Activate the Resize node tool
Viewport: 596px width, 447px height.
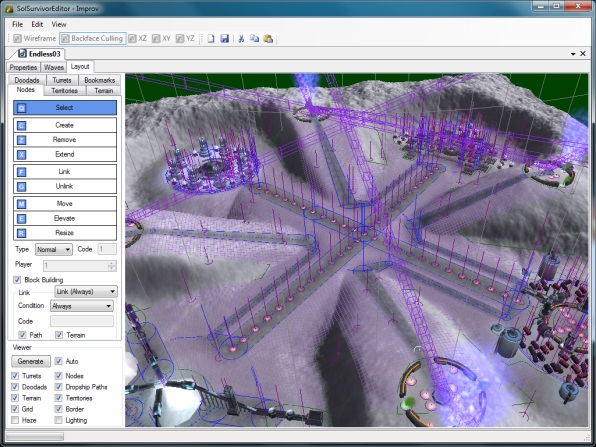pos(65,233)
